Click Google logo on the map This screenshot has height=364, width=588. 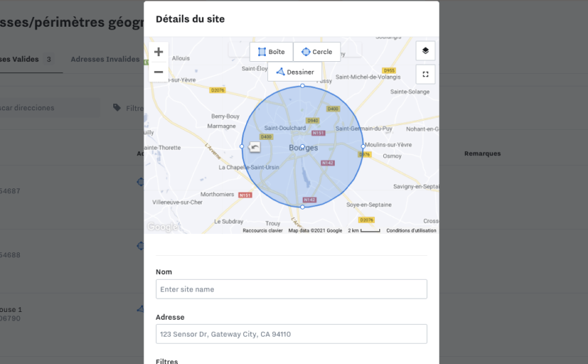click(162, 227)
